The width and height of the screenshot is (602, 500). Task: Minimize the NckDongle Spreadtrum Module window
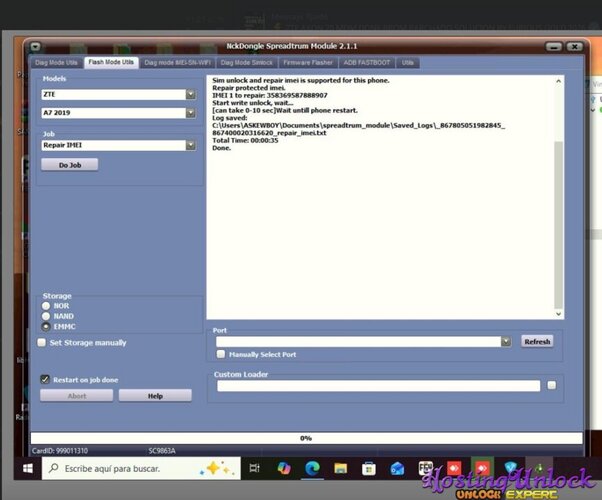[554, 47]
